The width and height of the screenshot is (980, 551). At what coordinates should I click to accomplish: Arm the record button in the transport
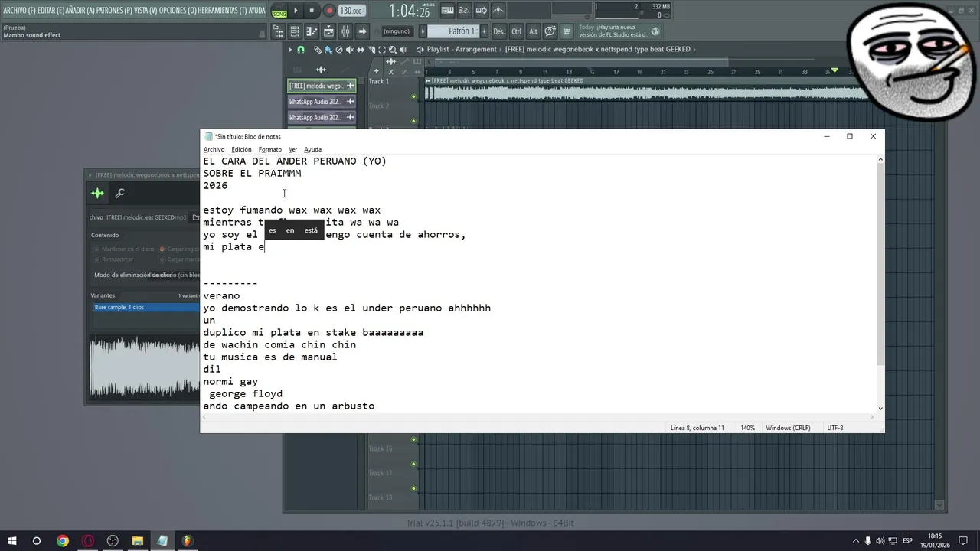(329, 11)
